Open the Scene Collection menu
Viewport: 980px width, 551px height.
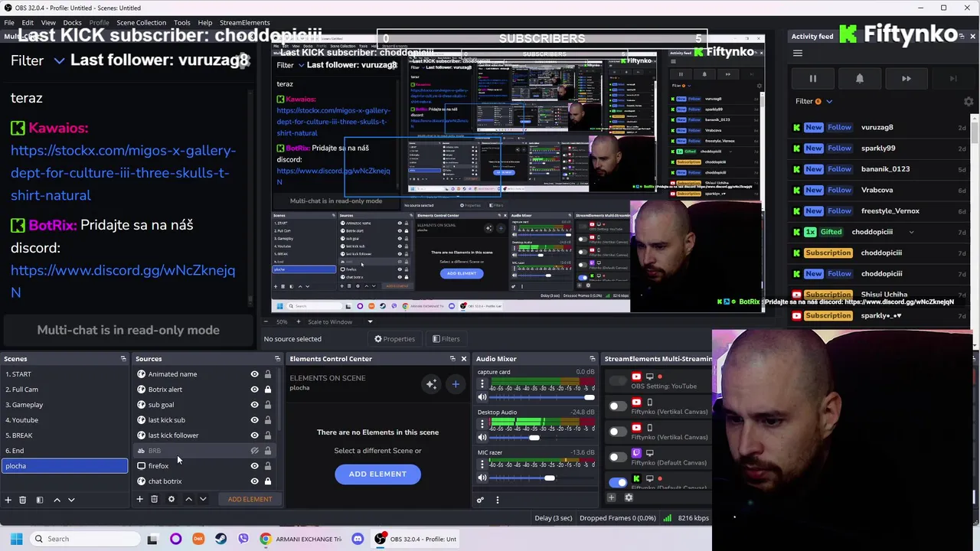[x=141, y=23]
